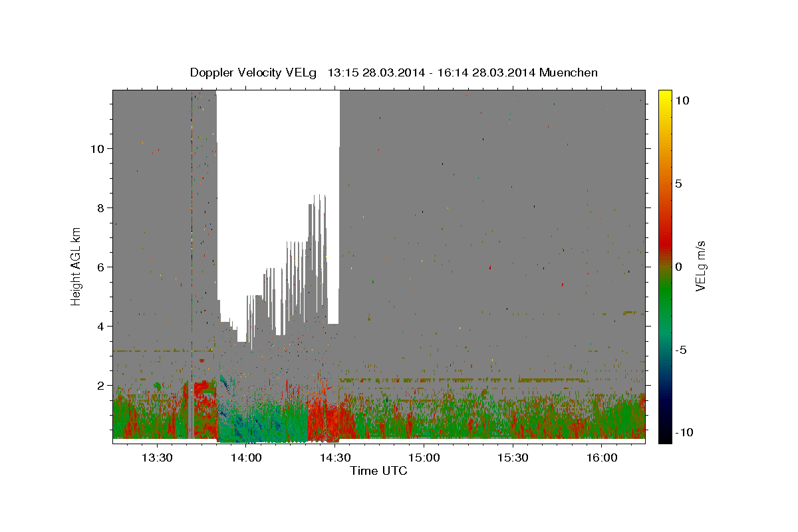Click the colorbar value 5 label
The image size is (798, 532).
678,184
